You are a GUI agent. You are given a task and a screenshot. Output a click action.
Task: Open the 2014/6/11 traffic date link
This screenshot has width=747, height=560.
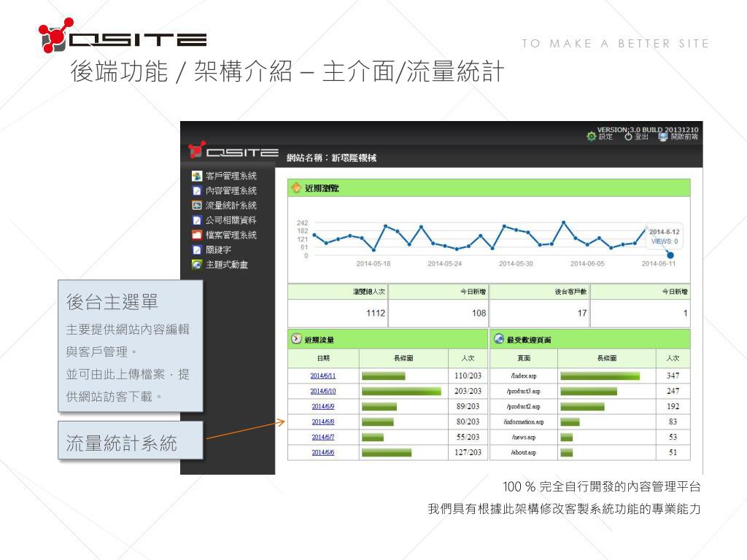pyautogui.click(x=323, y=376)
